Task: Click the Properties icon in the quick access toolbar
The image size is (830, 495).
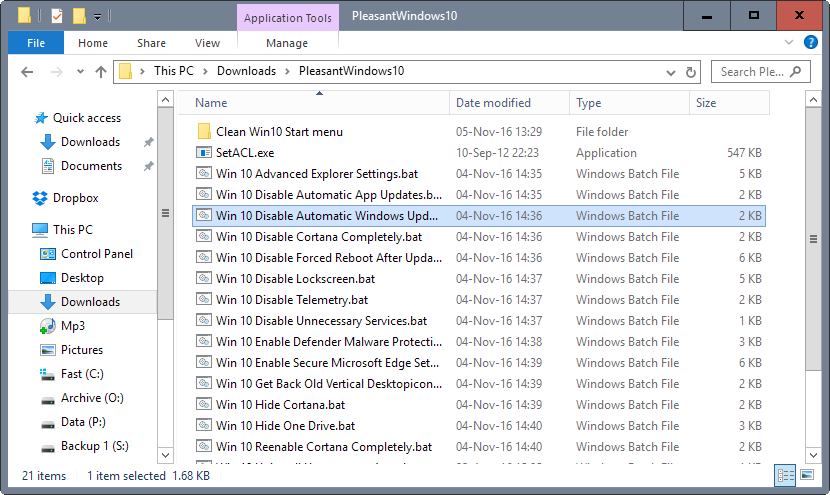Action: pyautogui.click(x=57, y=16)
